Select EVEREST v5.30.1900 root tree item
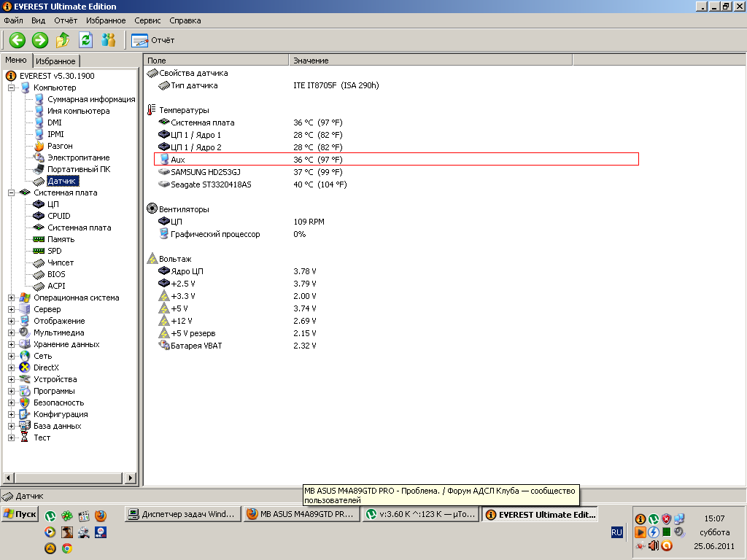The width and height of the screenshot is (747, 560). coord(57,76)
